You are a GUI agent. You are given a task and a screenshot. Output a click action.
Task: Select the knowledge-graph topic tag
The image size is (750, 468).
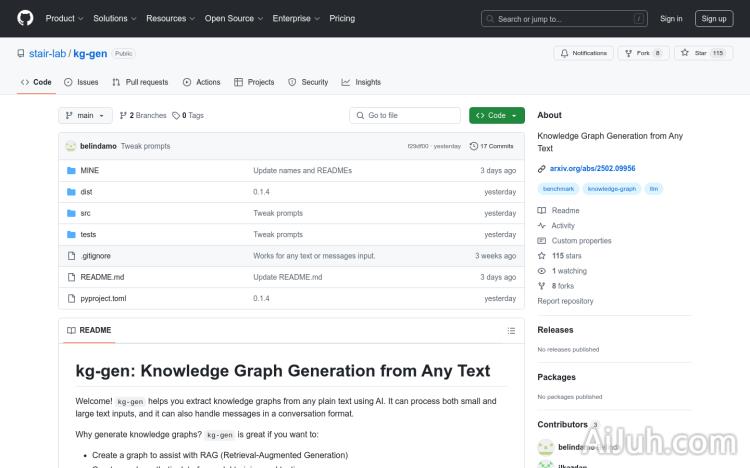pyautogui.click(x=611, y=189)
